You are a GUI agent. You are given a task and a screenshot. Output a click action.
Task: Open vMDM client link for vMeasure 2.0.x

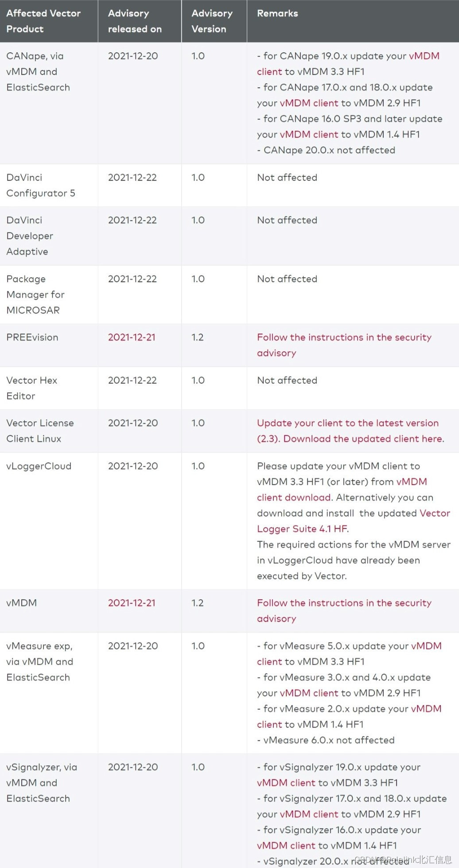point(426,709)
